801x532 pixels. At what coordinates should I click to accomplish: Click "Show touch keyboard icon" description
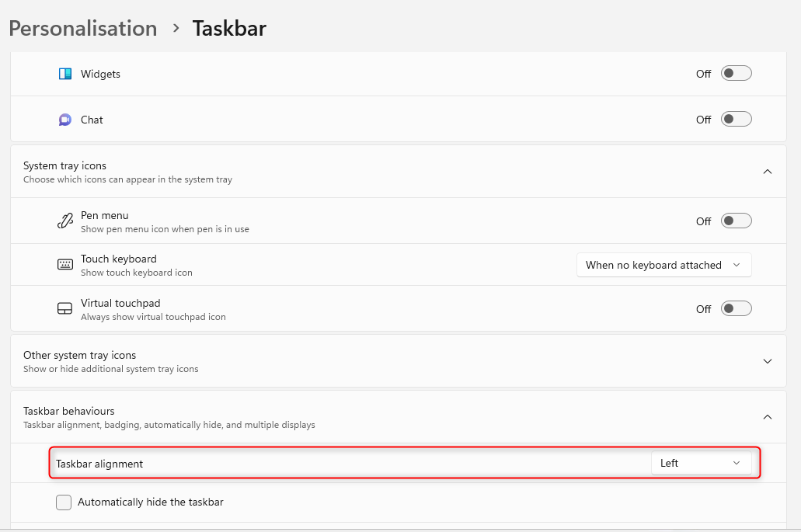pos(137,273)
